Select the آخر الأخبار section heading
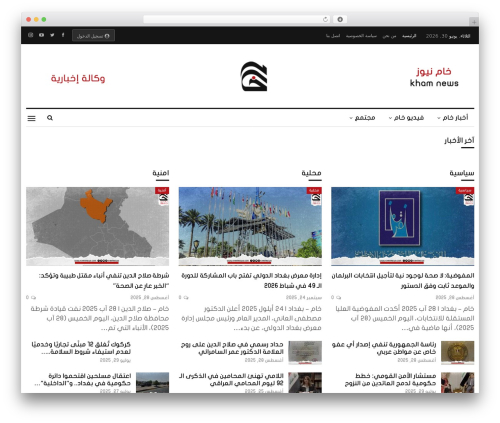This screenshot has height=423, width=500. (459, 140)
